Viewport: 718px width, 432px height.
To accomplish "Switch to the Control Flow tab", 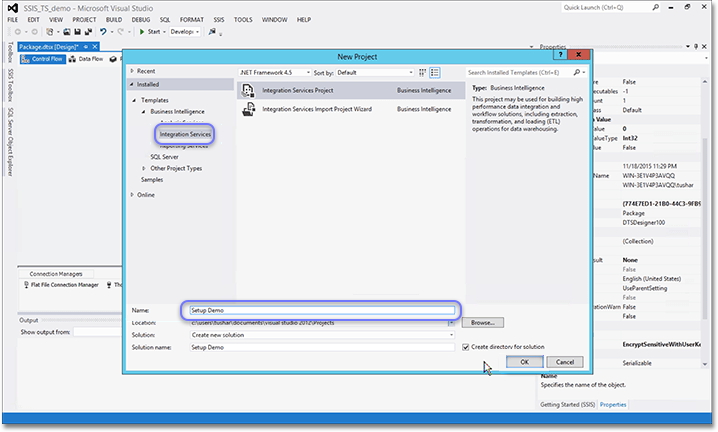I will click(43, 59).
